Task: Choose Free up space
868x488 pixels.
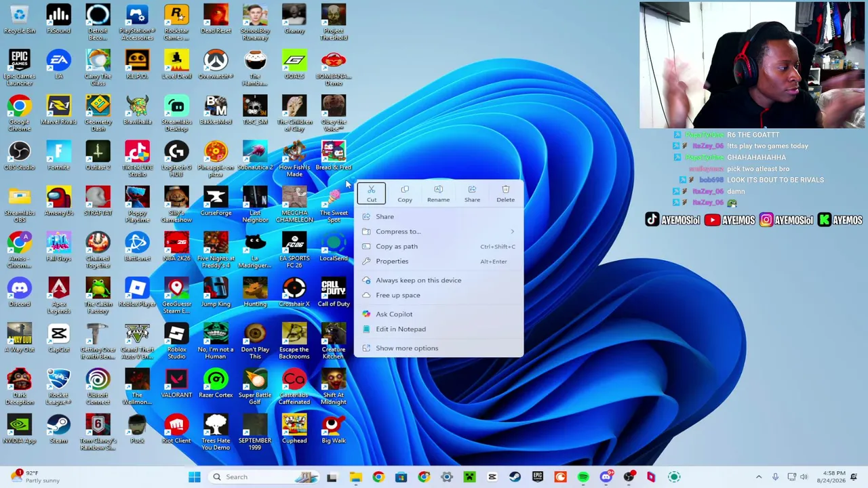Action: coord(439,295)
